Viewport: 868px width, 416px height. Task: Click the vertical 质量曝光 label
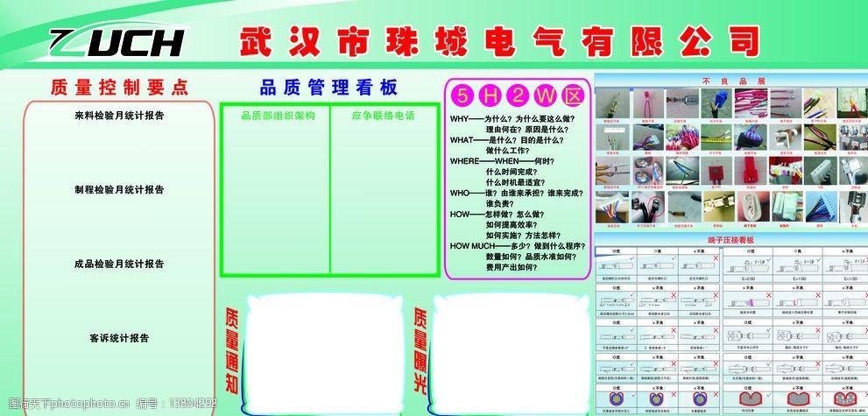[420, 350]
